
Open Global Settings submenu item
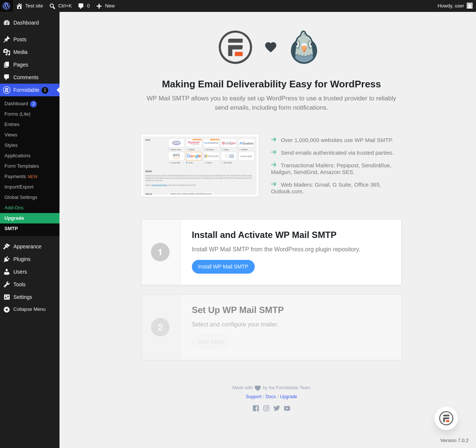click(30, 197)
